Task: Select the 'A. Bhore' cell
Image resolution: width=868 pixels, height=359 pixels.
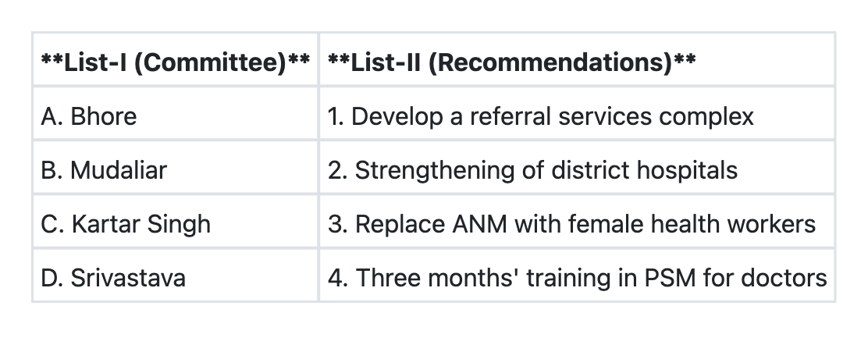Action: click(88, 116)
